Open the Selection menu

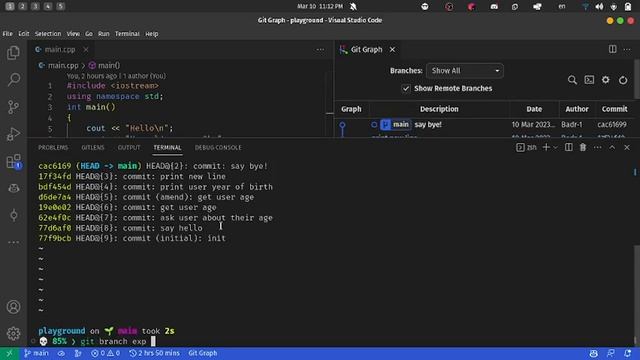pos(48,34)
